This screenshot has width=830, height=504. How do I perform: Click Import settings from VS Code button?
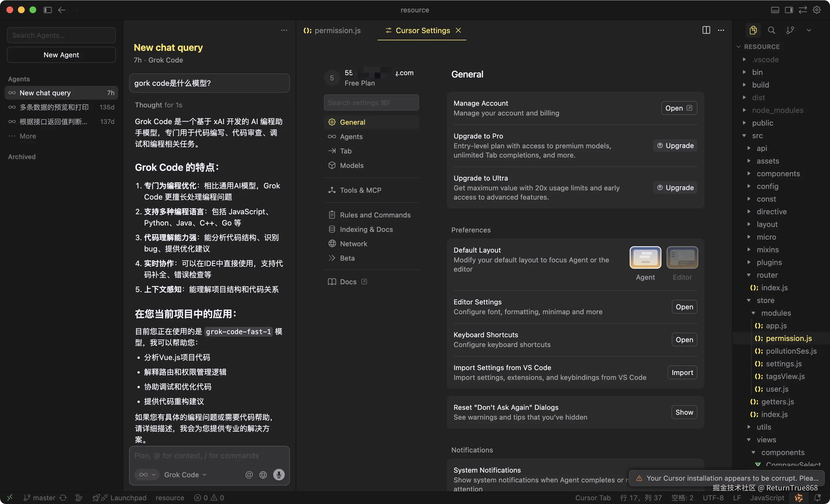pyautogui.click(x=682, y=372)
